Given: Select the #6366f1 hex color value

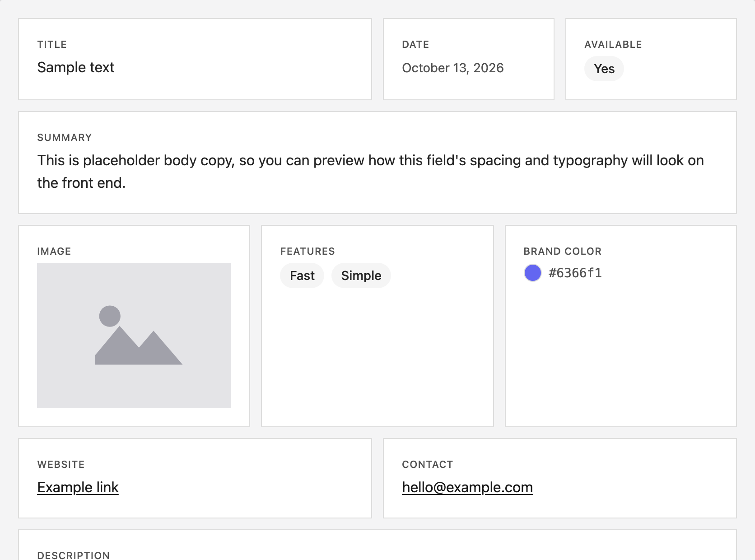Looking at the screenshot, I should [x=575, y=273].
